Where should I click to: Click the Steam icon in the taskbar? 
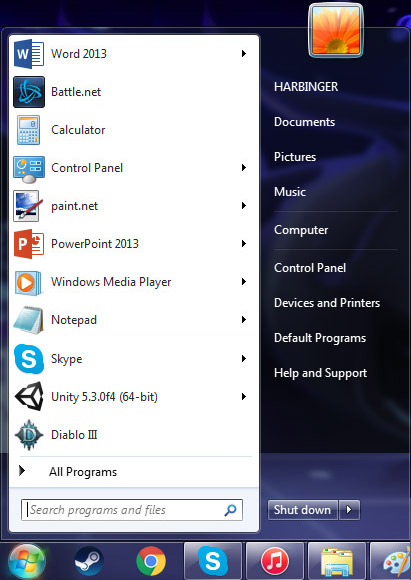pos(88,561)
